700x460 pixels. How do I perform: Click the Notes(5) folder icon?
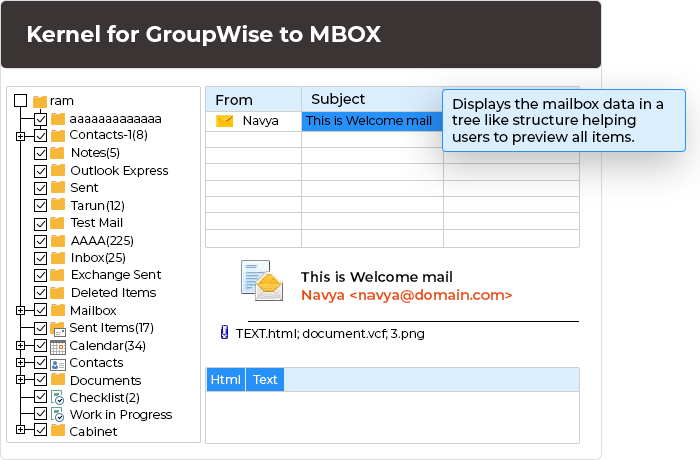point(57,153)
